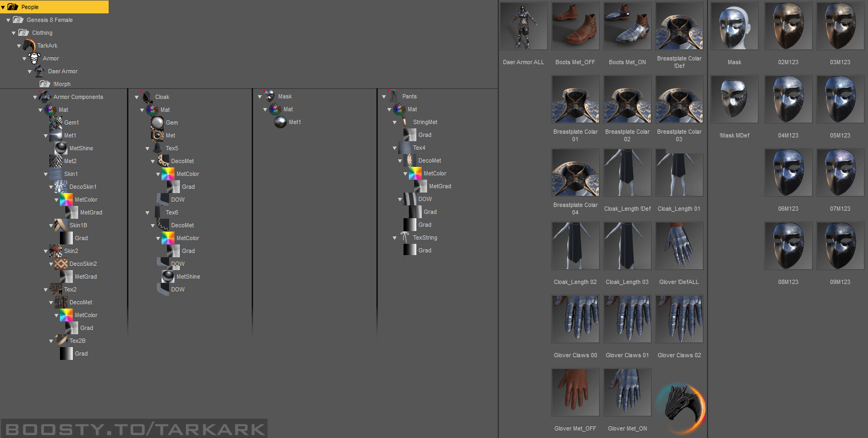Screen dimensions: 868x438
Task: Select the 02M123 bronze mask icon
Action: (x=788, y=26)
